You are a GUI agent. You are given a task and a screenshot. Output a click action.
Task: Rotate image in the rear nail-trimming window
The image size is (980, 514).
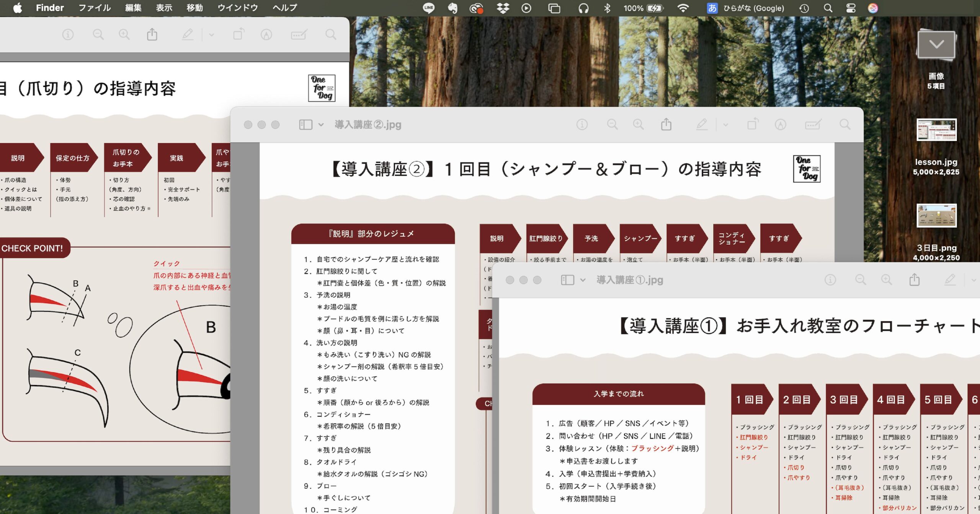(238, 34)
